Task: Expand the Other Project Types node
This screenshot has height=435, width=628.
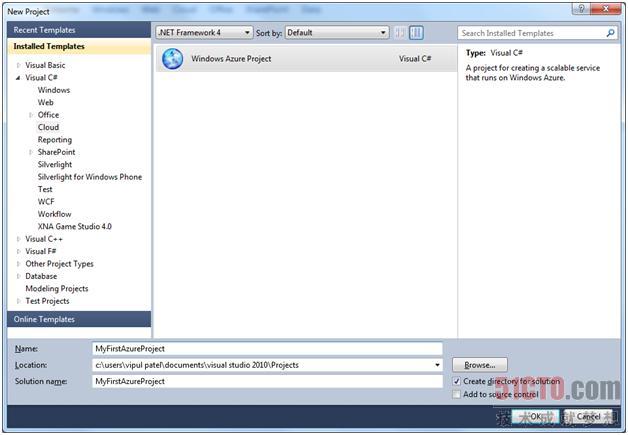Action: 18,264
